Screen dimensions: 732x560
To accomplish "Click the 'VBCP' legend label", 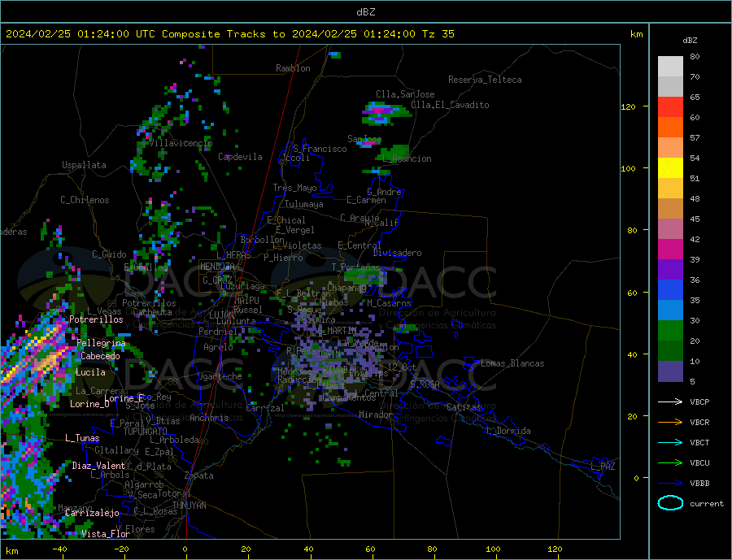I will (699, 402).
